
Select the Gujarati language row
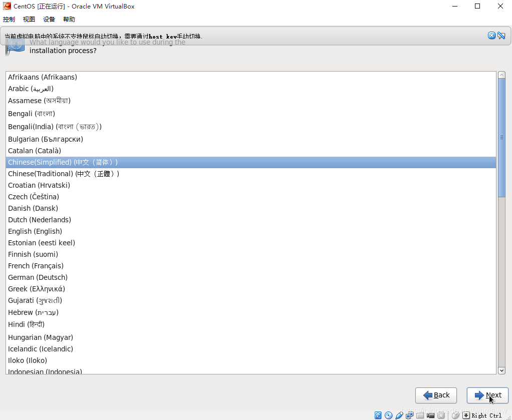tap(251, 300)
